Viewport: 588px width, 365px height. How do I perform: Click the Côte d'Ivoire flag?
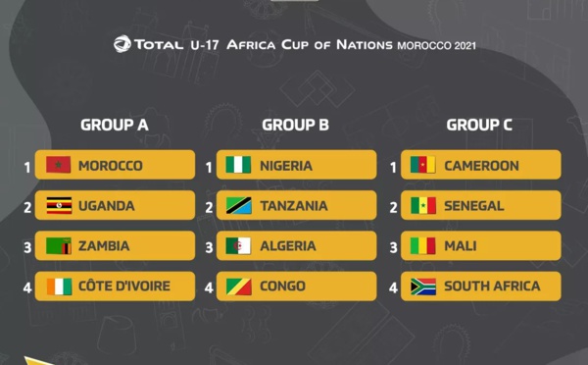[59, 287]
